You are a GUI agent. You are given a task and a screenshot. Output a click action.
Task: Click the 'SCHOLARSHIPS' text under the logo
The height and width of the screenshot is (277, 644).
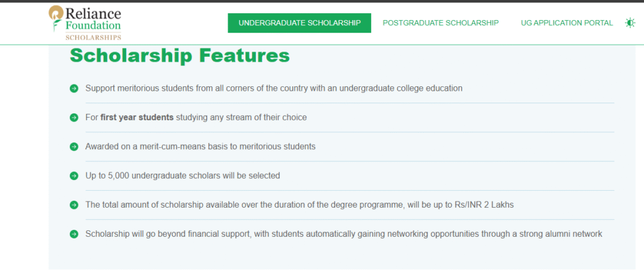click(94, 38)
